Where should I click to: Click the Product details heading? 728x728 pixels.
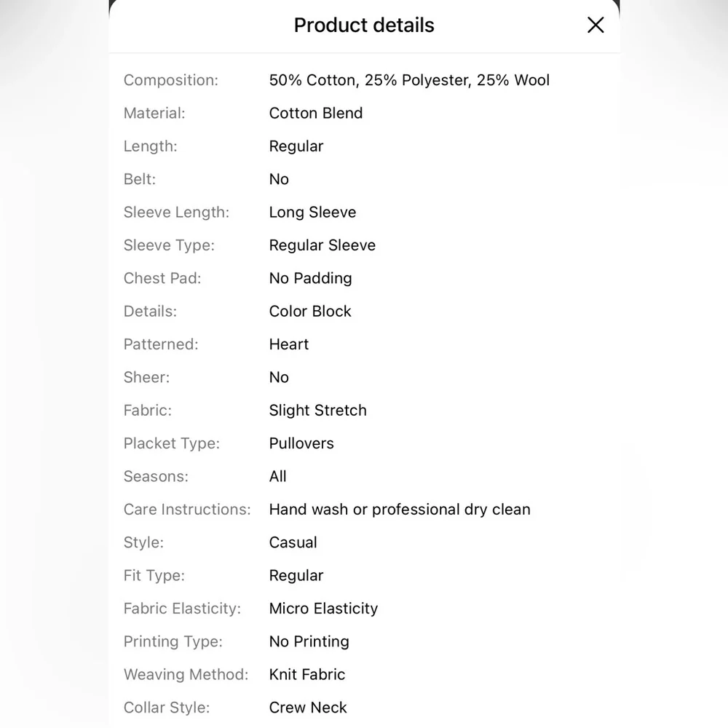(364, 25)
